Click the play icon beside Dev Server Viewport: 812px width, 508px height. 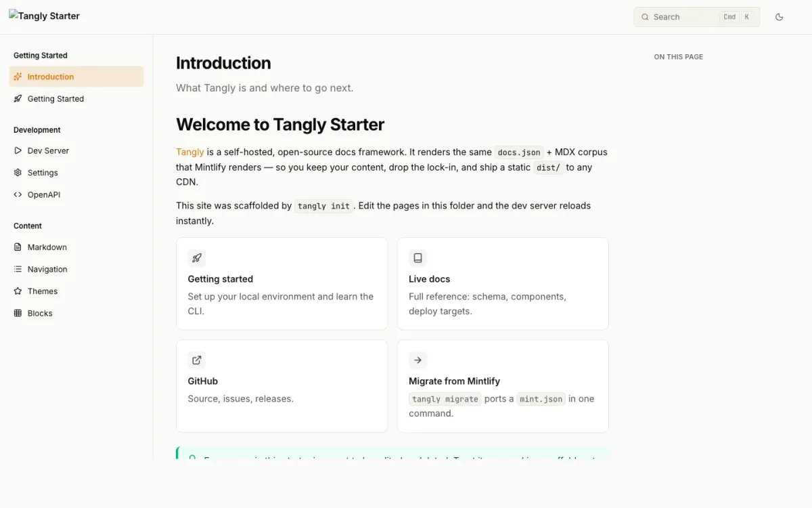pyautogui.click(x=18, y=150)
